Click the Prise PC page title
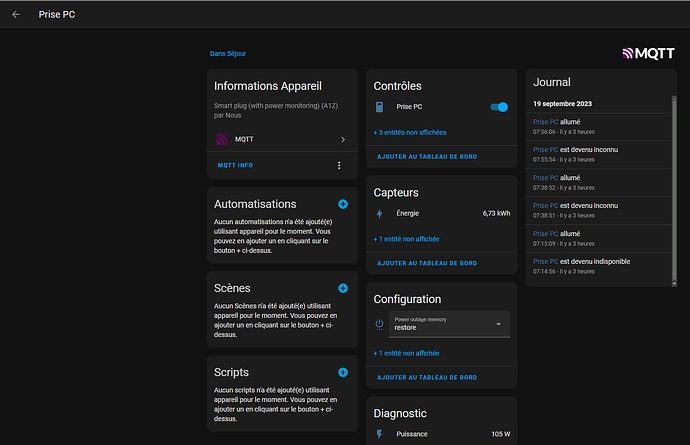The image size is (690, 445). coord(57,15)
